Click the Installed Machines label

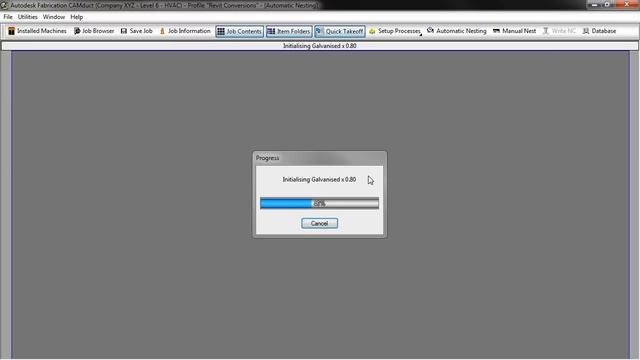point(42,31)
